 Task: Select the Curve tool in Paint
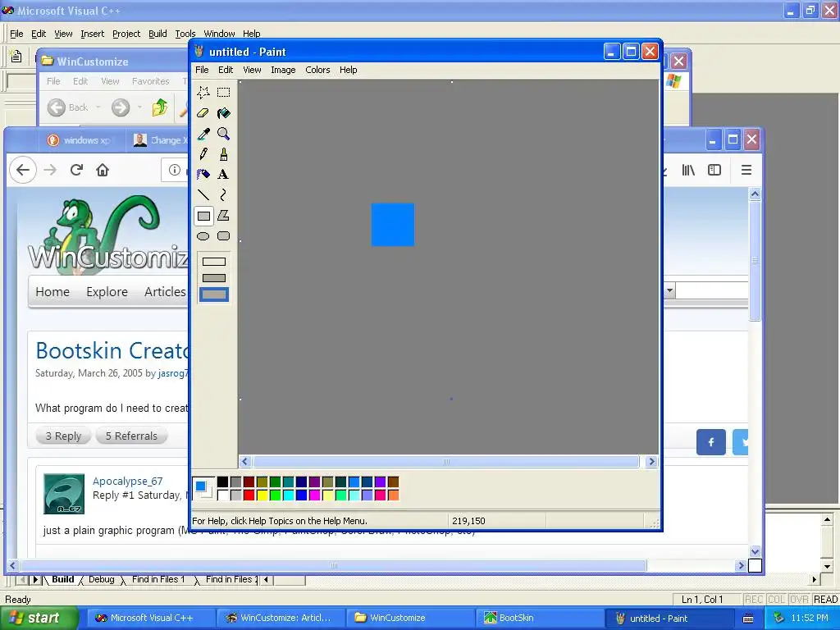pyautogui.click(x=223, y=194)
